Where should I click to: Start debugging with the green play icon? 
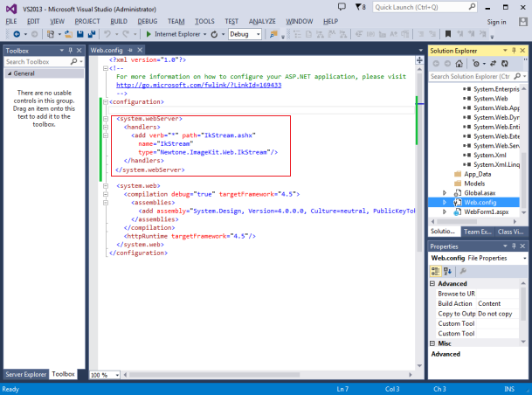pos(149,34)
